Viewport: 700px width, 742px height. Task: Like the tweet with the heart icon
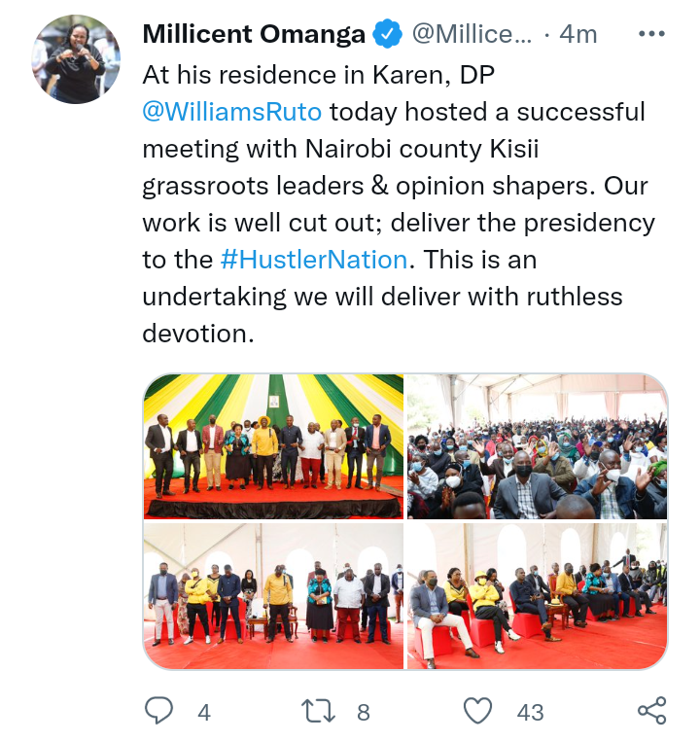click(x=477, y=711)
